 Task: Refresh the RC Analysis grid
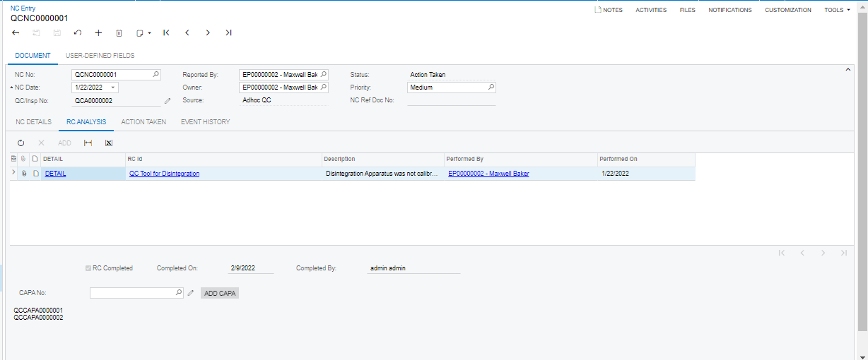pos(21,143)
